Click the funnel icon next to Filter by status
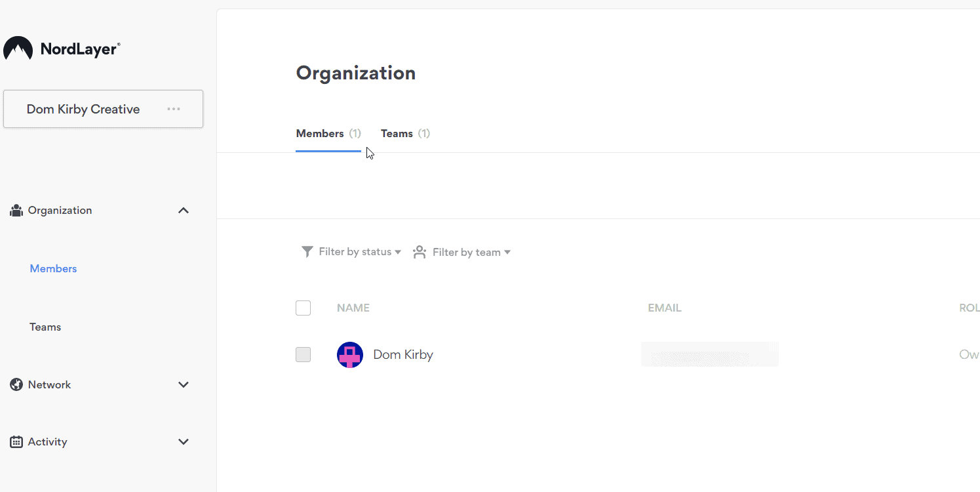The width and height of the screenshot is (980, 492). tap(307, 251)
